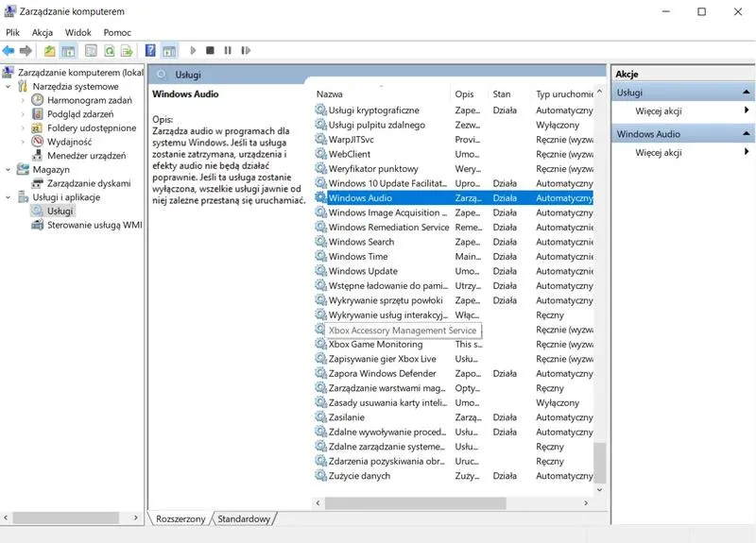The image size is (756, 543).
Task: Expand the Harmonogram zadań tree node
Action: pos(23,100)
